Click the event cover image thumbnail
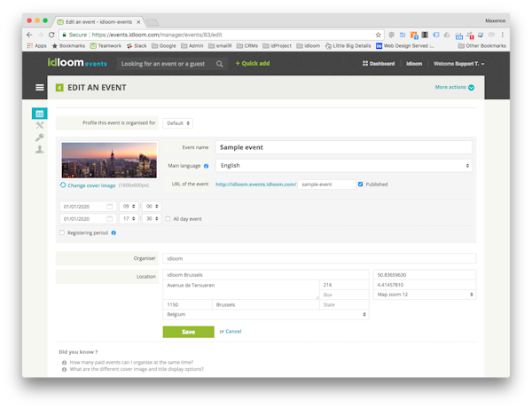 pyautogui.click(x=109, y=161)
